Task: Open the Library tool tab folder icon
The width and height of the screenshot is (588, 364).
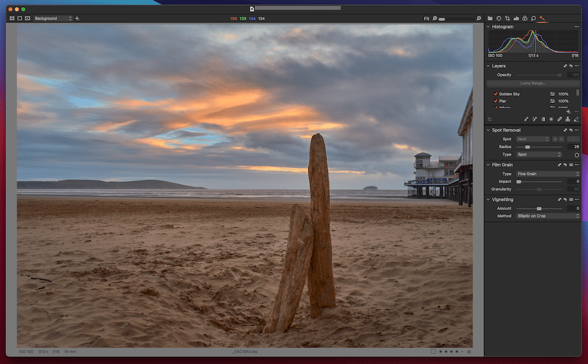Action: (x=491, y=18)
